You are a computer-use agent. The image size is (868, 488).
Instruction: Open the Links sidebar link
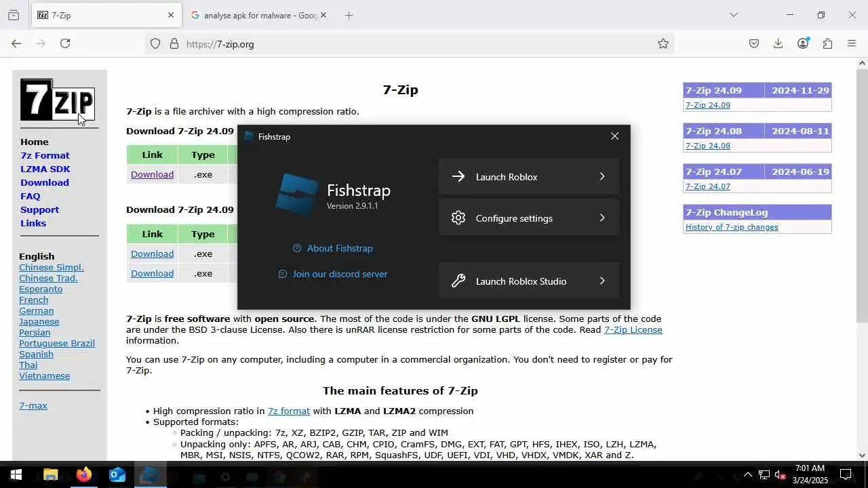pyautogui.click(x=33, y=223)
